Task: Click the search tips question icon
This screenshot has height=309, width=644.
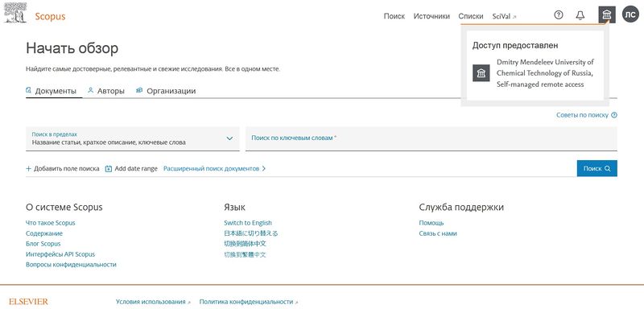Action: [x=614, y=115]
